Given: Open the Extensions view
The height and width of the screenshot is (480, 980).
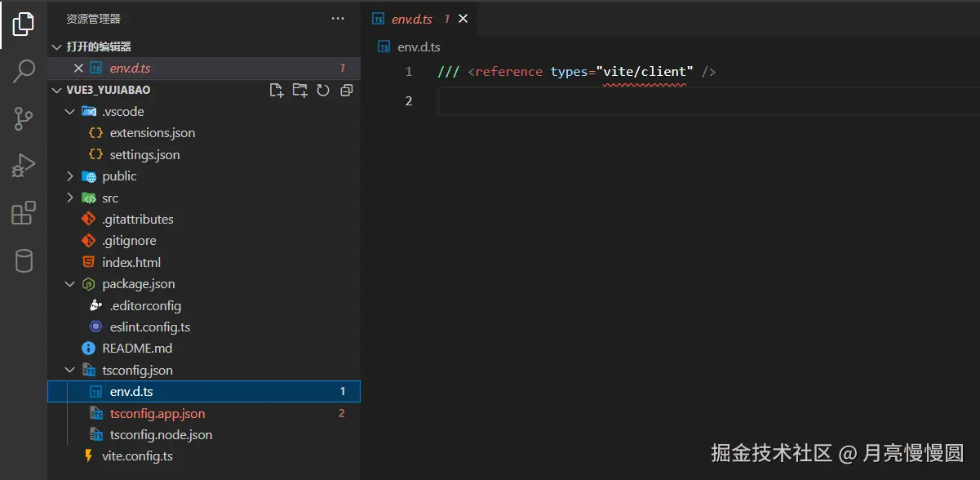Looking at the screenshot, I should [x=24, y=213].
